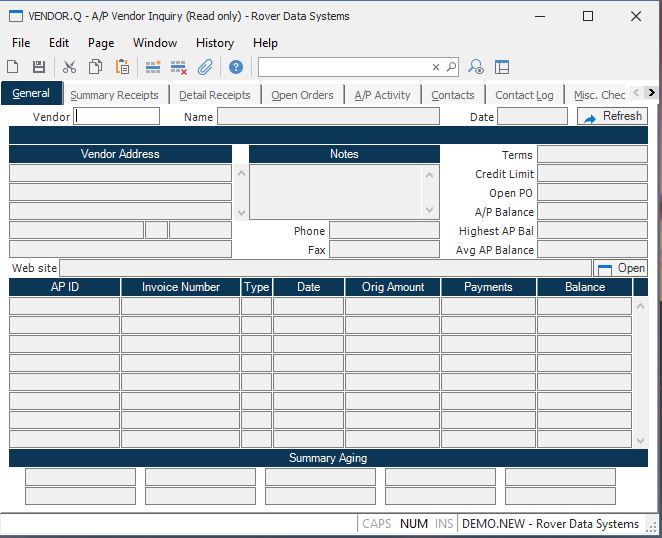Click the attachment paperclip icon
Viewport: 662px width, 538px height.
point(205,67)
